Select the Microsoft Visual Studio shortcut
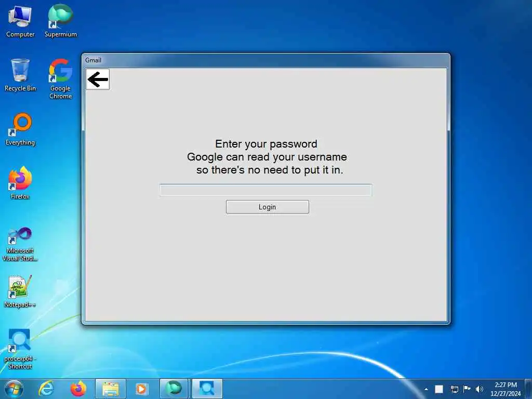532x399 pixels. [x=20, y=244]
